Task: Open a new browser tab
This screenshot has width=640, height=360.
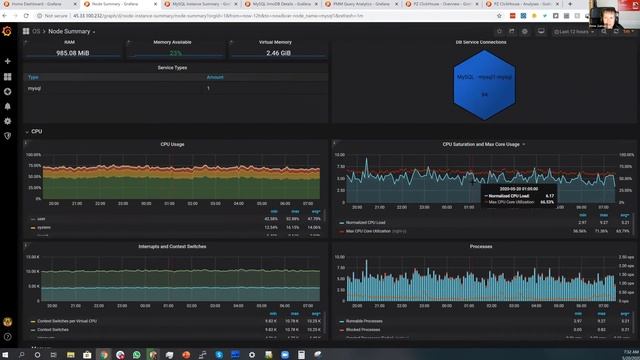Action: click(570, 4)
